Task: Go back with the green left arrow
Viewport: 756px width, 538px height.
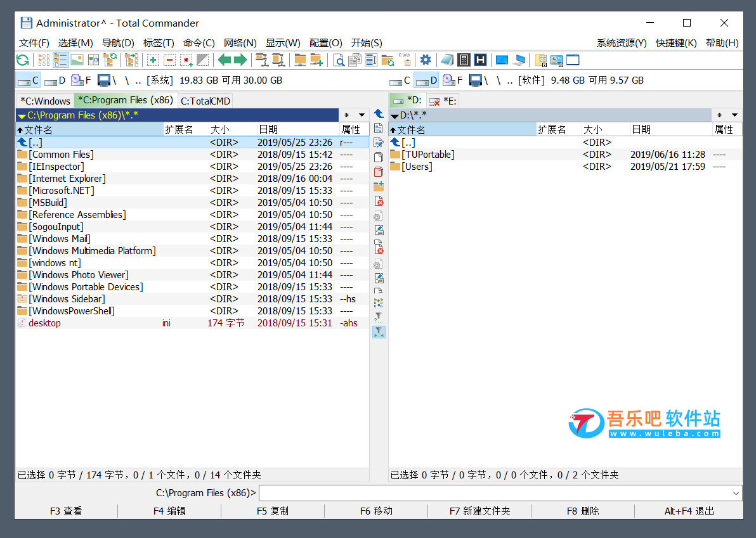Action: pos(224,60)
